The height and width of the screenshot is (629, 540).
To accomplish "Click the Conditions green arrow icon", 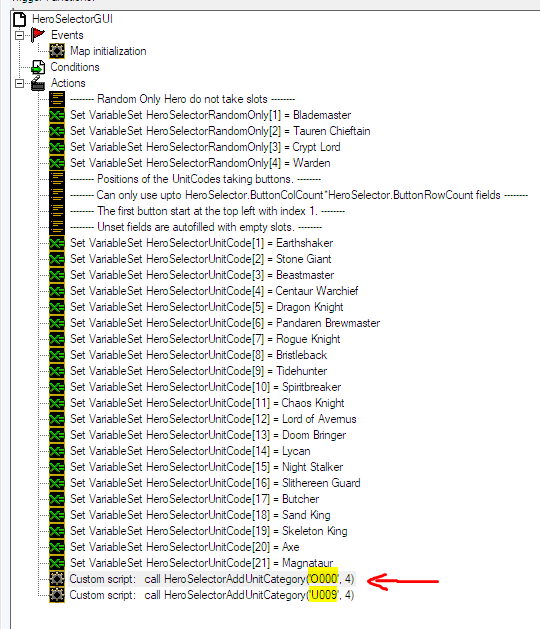I will 38,67.
